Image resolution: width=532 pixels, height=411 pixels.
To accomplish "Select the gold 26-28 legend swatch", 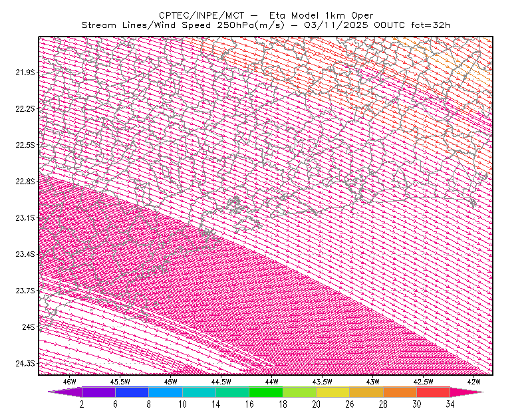I will click(366, 392).
